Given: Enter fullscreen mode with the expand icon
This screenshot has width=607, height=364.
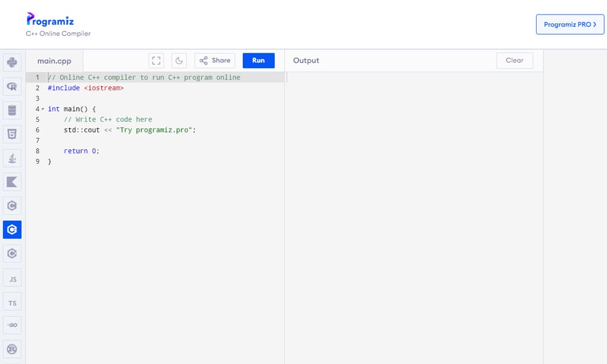Looking at the screenshot, I should (x=156, y=60).
